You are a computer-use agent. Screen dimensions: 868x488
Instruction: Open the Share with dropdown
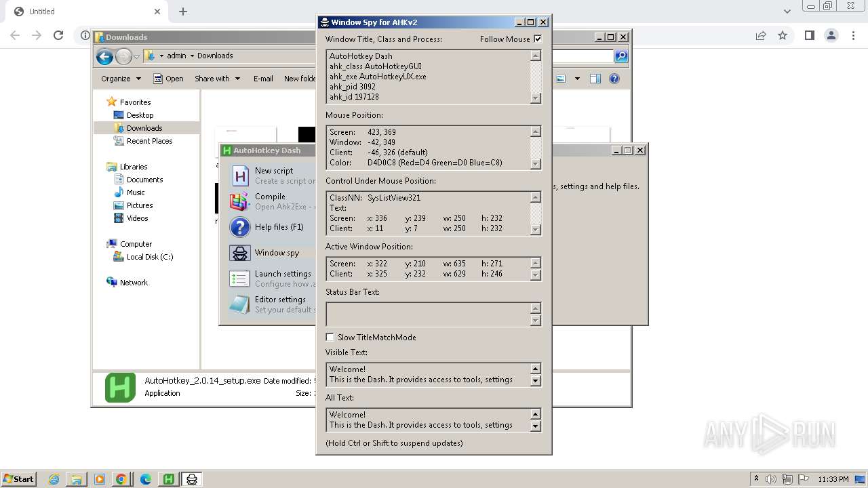[x=217, y=79]
